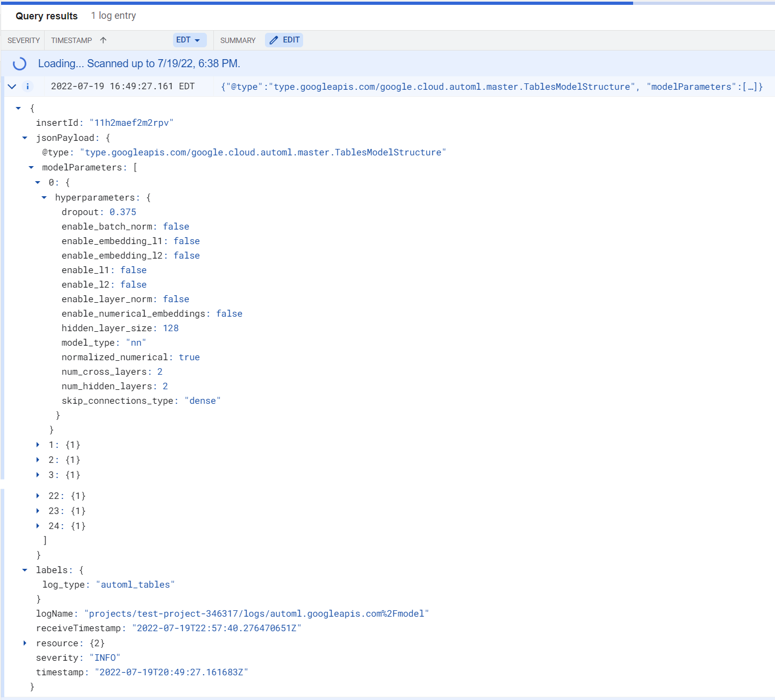Click the Query results tab label
This screenshot has height=700, width=775.
click(46, 16)
